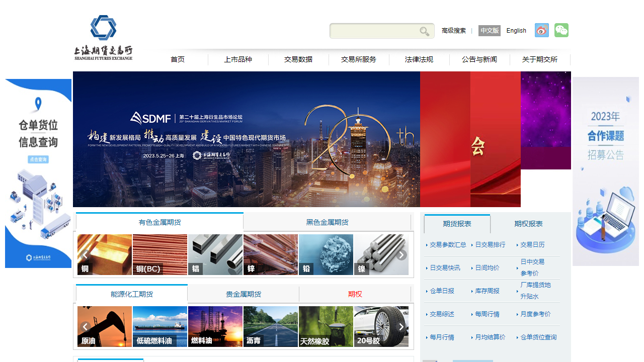Show next energy products with right arrow
Screen dimensions: 644x362
click(401, 327)
